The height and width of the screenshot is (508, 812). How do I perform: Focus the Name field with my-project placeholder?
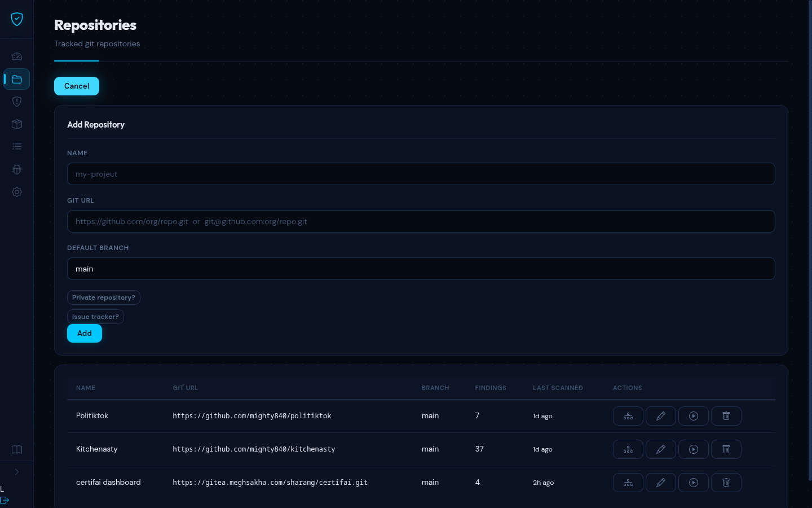tap(421, 174)
